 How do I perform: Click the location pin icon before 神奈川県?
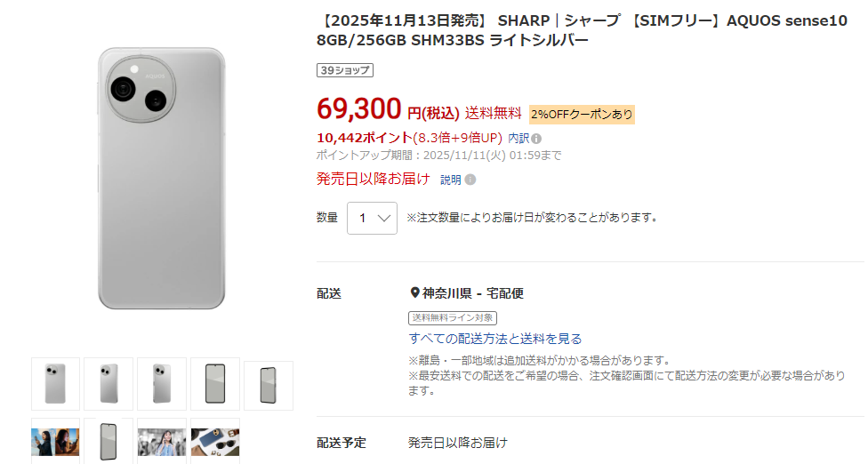(x=414, y=293)
